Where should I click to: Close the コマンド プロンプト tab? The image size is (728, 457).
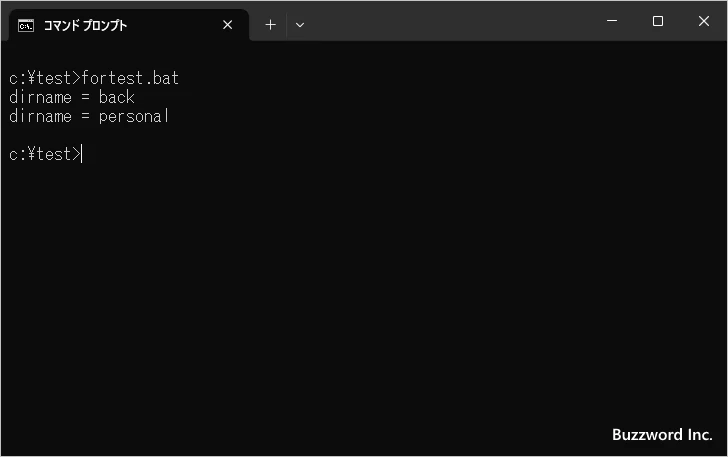(227, 25)
